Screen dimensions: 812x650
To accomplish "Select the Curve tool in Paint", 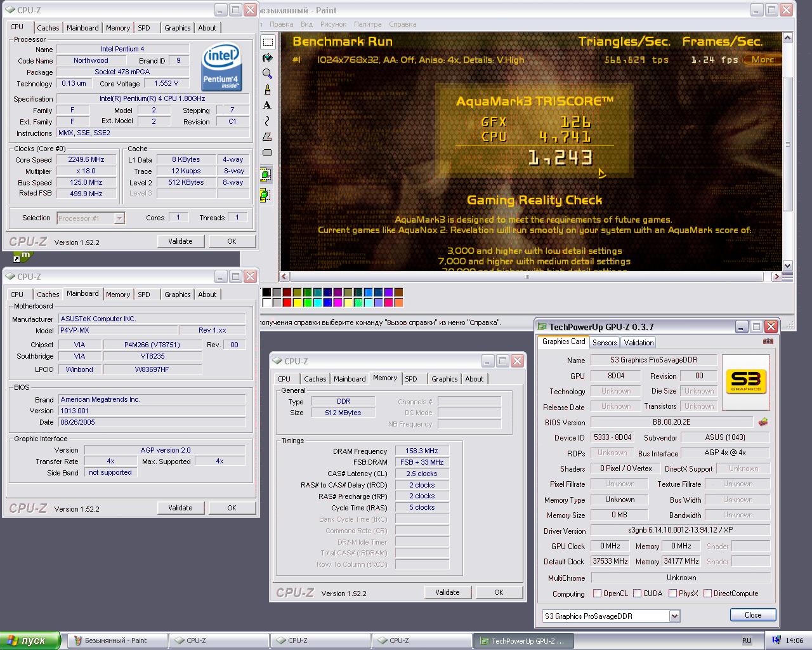I will click(x=268, y=121).
